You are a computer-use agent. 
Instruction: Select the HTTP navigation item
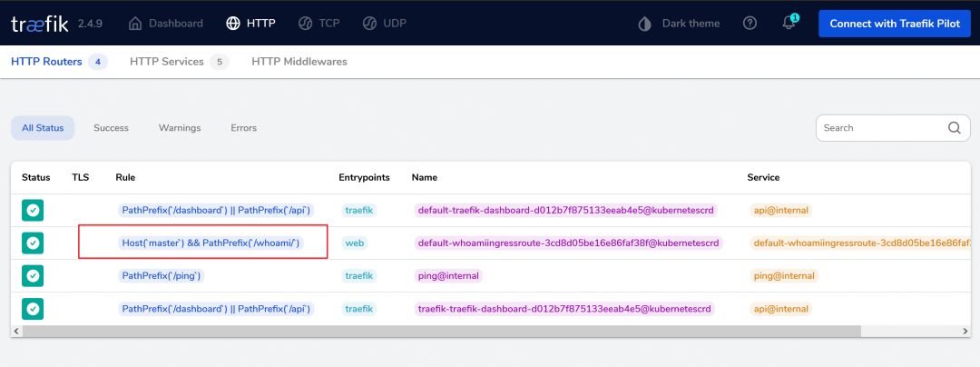[x=250, y=24]
